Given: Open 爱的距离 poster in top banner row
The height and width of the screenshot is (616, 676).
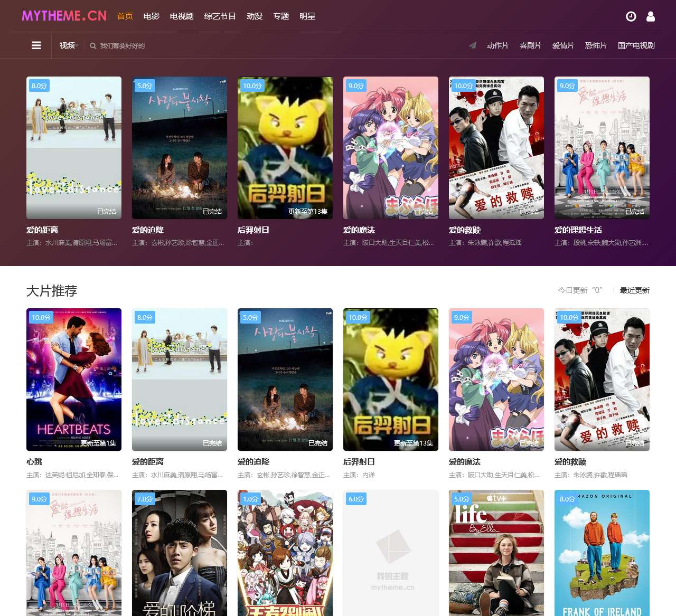Looking at the screenshot, I should pos(74,148).
